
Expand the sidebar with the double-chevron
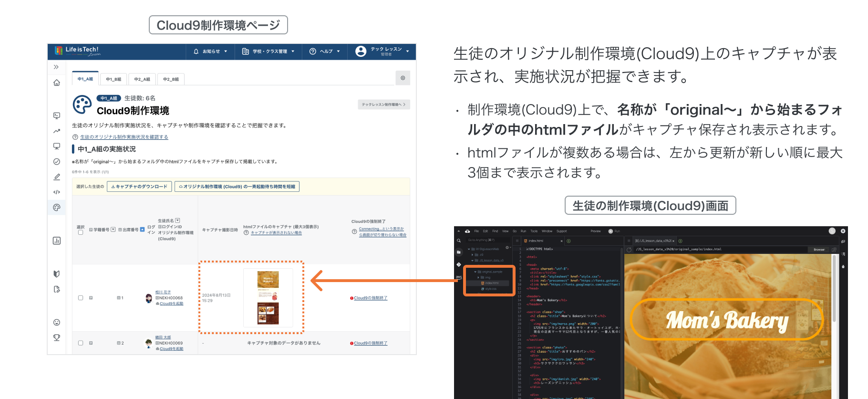pos(56,67)
